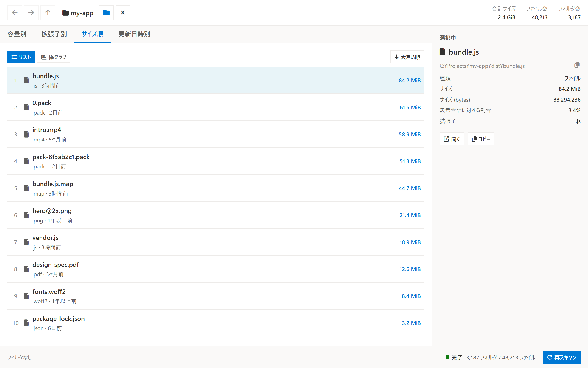Click file icon next to design-spec.pdf

[x=26, y=269]
